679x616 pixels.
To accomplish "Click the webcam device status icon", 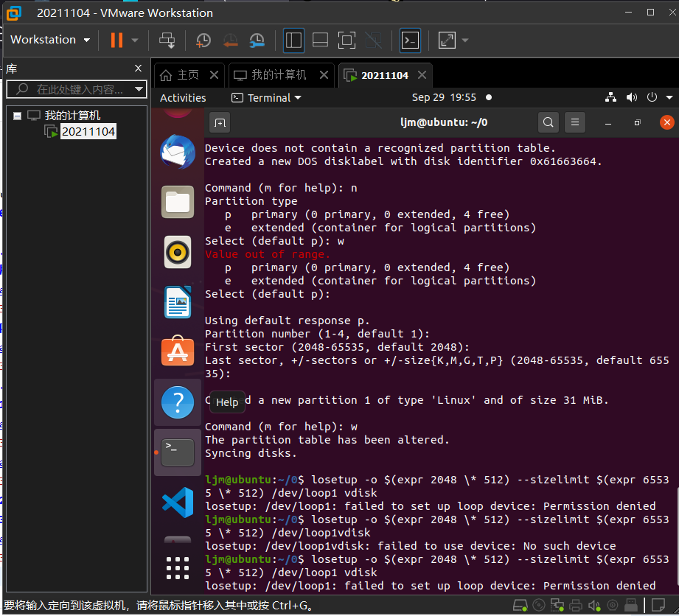I will [613, 605].
